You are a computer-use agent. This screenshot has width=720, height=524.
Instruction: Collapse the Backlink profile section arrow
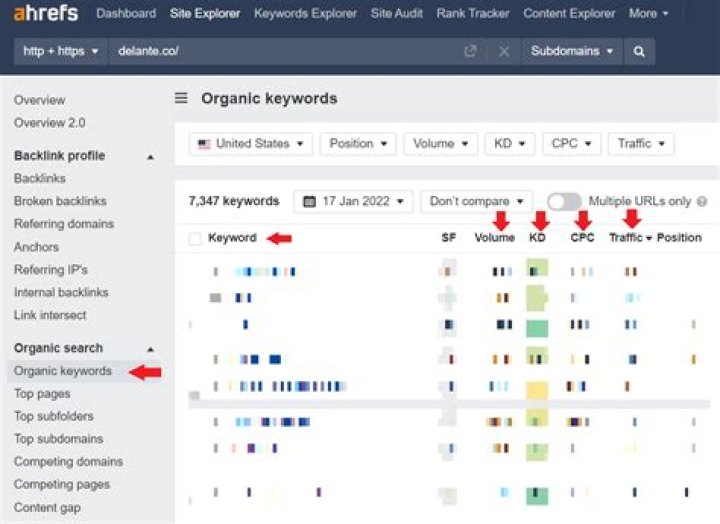(151, 157)
